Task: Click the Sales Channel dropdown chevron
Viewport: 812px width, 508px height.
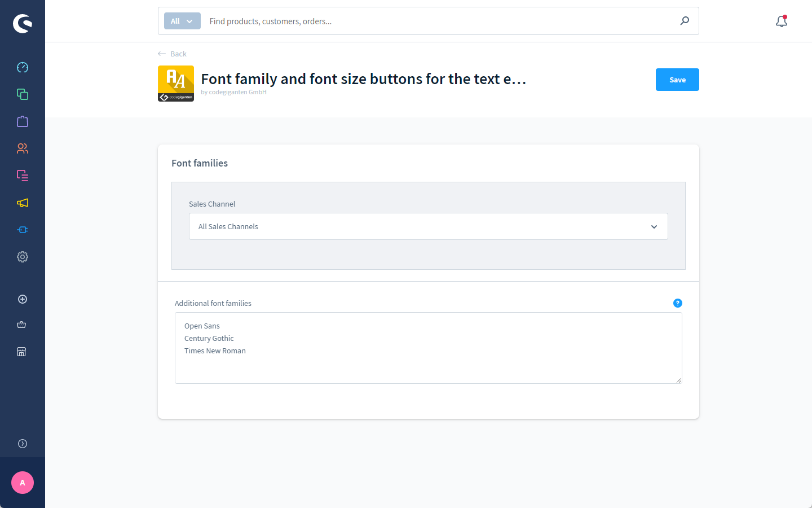Action: coord(654,227)
